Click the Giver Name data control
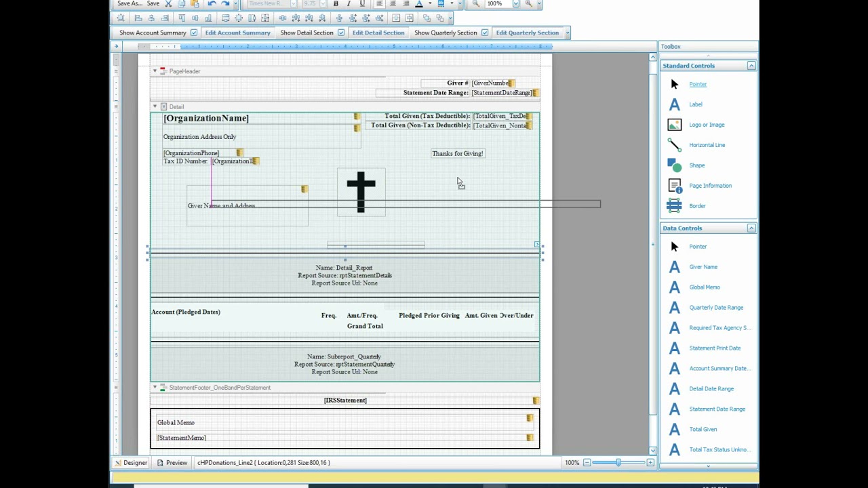This screenshot has width=868, height=488. 703,267
